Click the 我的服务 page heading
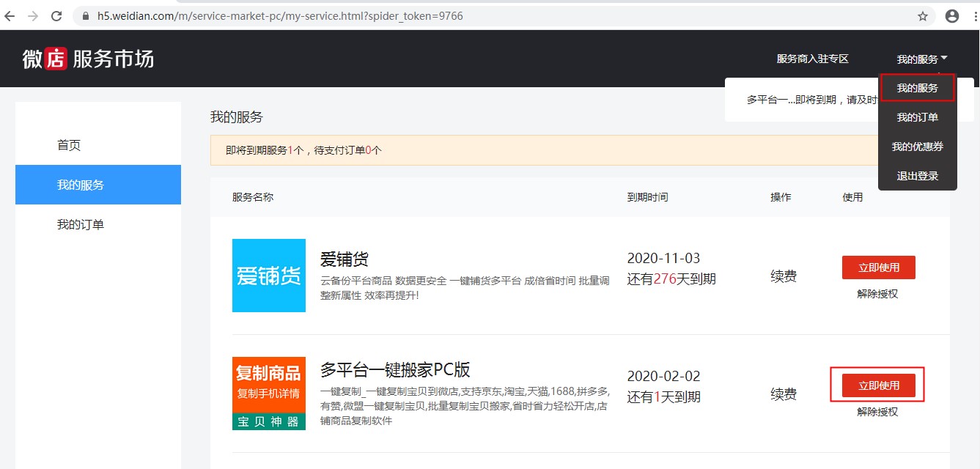This screenshot has width=980, height=469. click(237, 117)
